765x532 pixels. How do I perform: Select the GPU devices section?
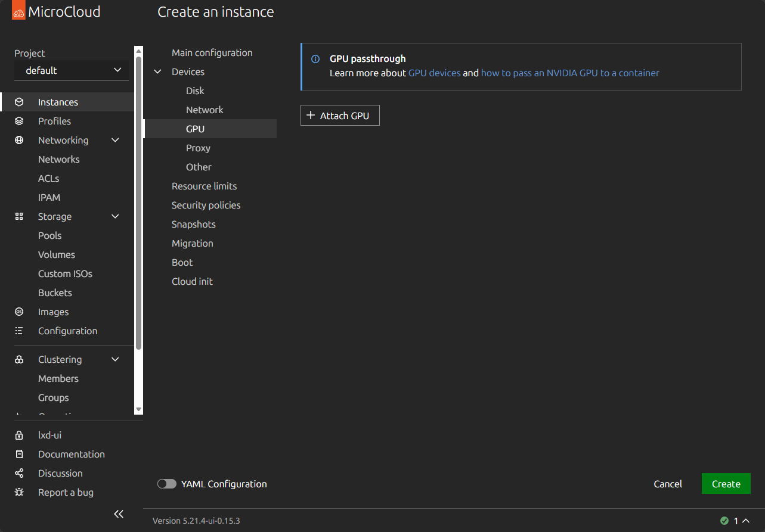coord(210,129)
